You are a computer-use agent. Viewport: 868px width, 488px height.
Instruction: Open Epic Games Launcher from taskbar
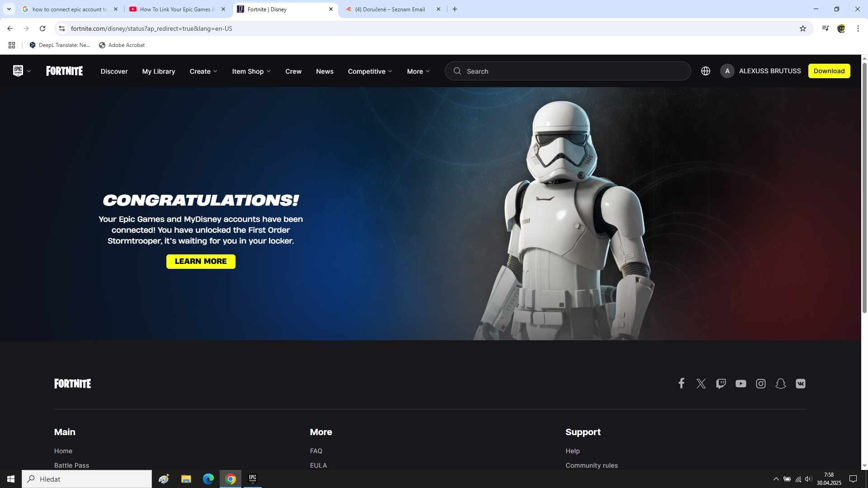click(x=253, y=479)
